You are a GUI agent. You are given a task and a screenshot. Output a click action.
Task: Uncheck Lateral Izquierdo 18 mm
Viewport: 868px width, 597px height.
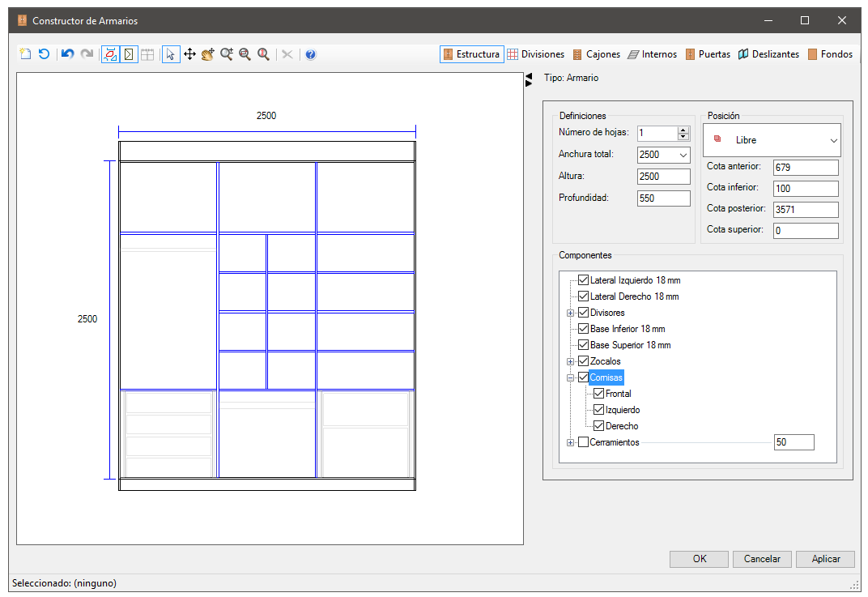pos(583,279)
